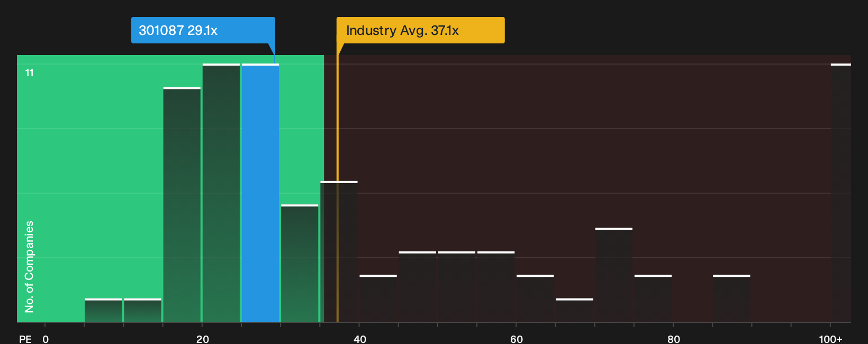Select the histogram bar for PE 20 to 25
The height and width of the screenshot is (344, 868).
[x=221, y=193]
